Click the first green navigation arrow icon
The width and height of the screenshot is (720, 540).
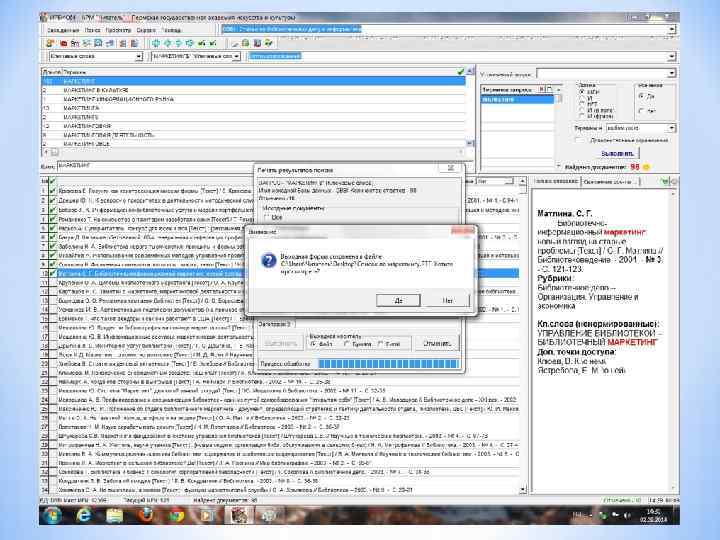(x=156, y=43)
